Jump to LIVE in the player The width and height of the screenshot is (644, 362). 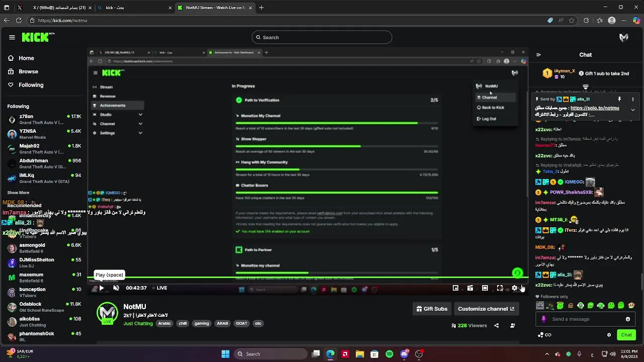[x=159, y=288]
